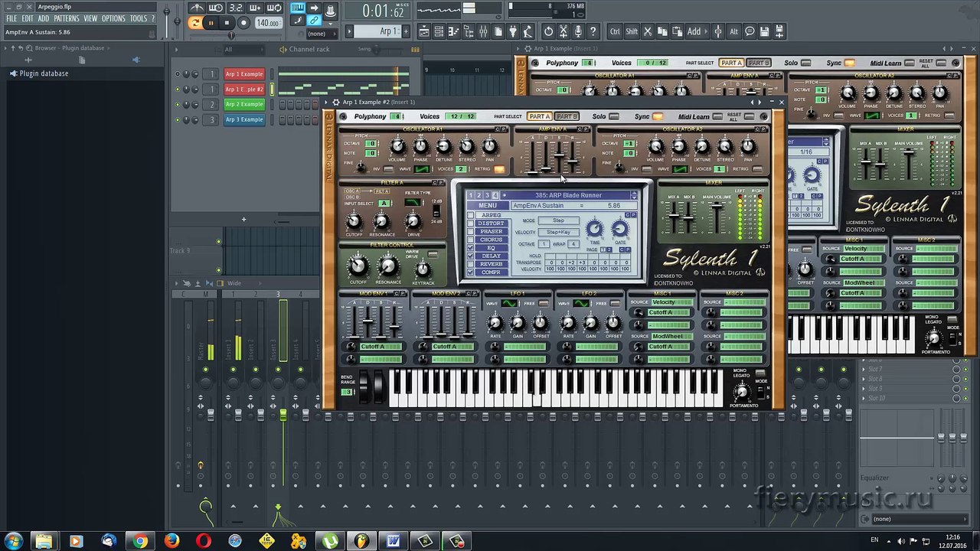
Task: Open gear menu of Arp 1 Example #2 window
Action: [335, 102]
